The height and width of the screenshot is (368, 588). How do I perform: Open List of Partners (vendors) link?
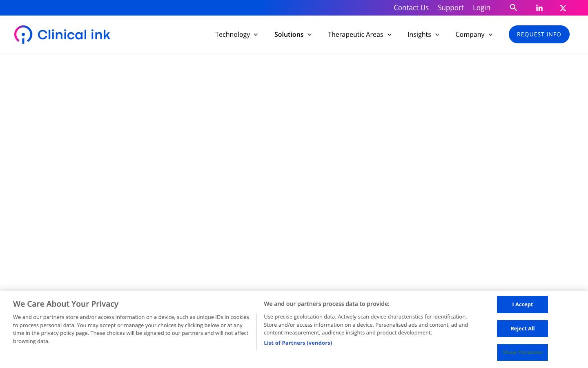coord(298,343)
